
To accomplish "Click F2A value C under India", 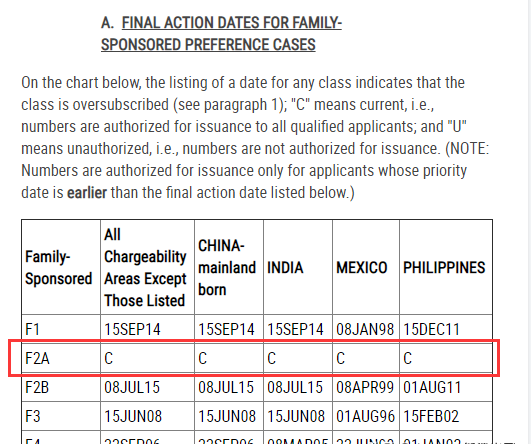I will coord(272,358).
